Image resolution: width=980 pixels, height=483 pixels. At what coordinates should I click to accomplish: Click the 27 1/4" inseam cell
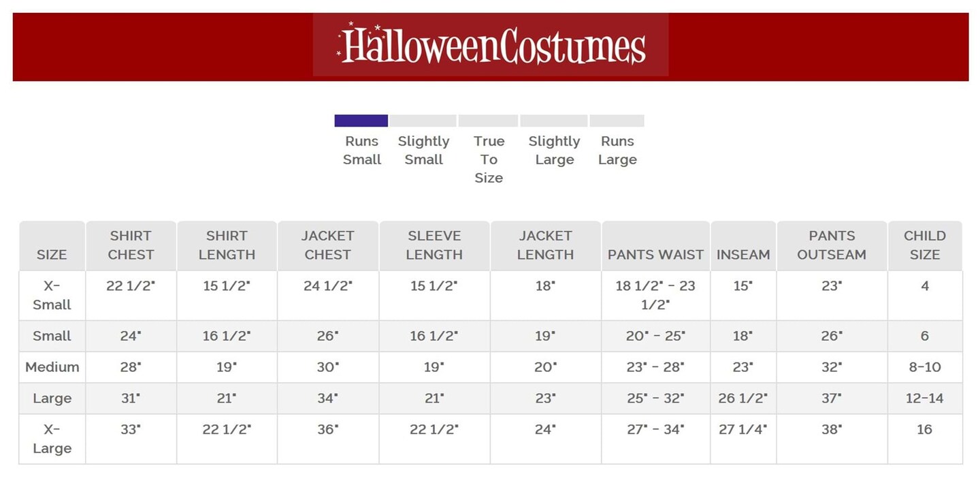pyautogui.click(x=743, y=430)
